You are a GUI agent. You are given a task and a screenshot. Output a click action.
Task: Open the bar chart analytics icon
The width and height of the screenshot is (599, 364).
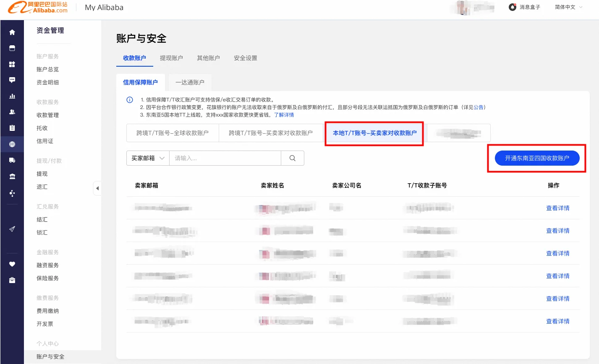coord(12,96)
